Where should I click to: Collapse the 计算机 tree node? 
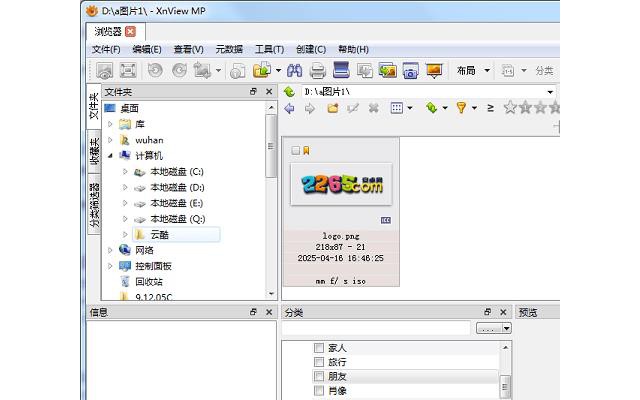pyautogui.click(x=110, y=156)
